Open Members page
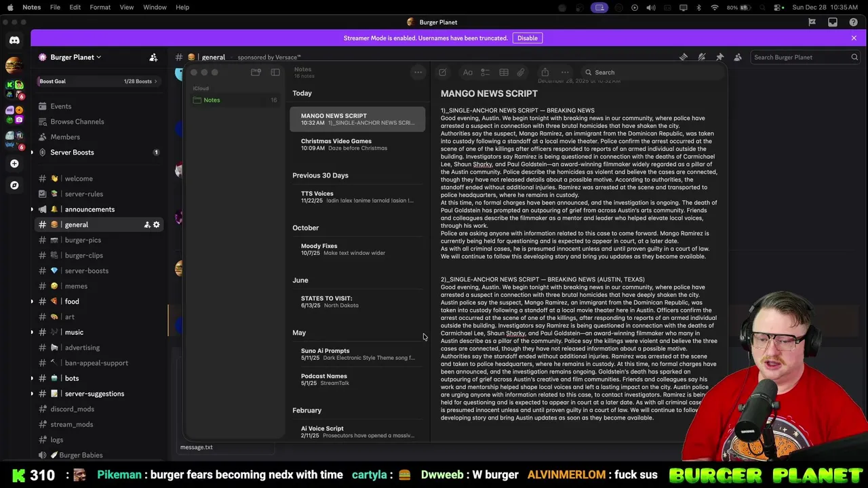Viewport: 868px width, 488px height. 99,137
